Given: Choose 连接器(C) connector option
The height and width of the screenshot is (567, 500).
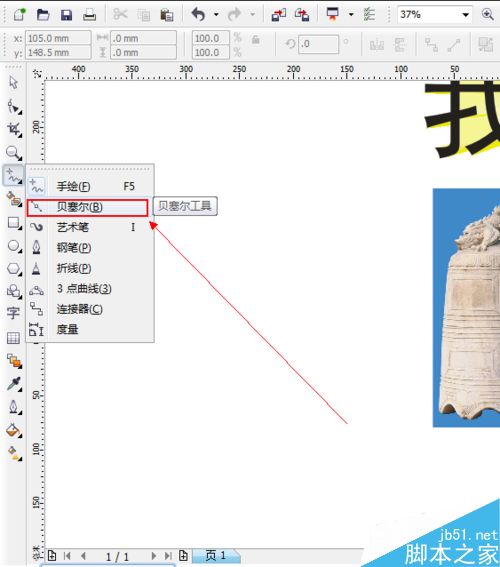Looking at the screenshot, I should [90, 309].
